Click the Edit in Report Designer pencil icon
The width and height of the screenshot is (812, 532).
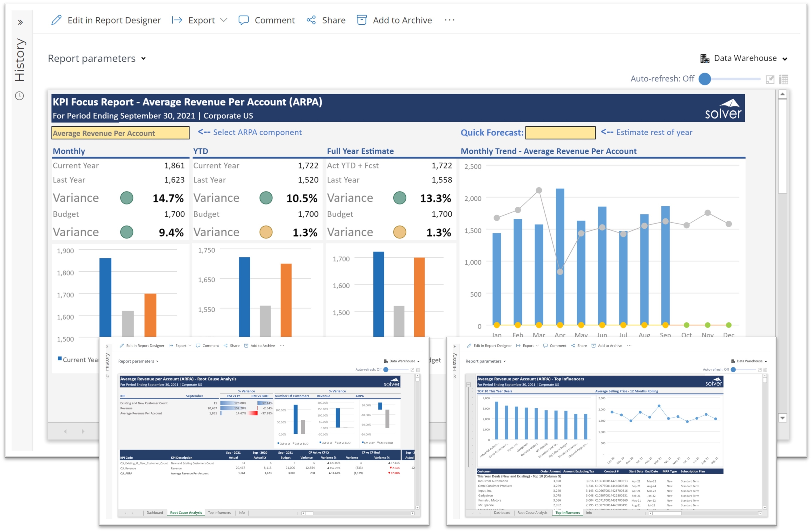[56, 20]
